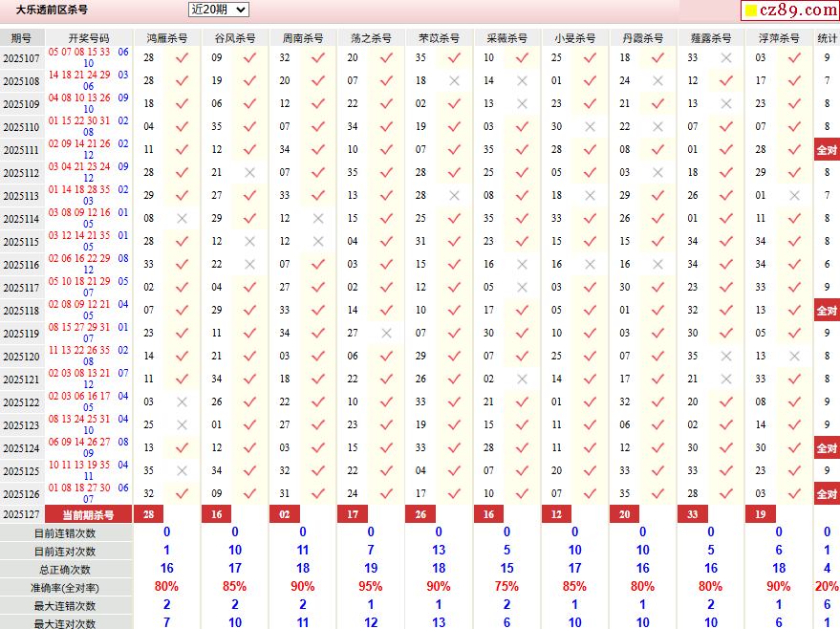This screenshot has height=629, width=840.
Task: Click the 准确率(全对率) row label
Action: click(65, 587)
